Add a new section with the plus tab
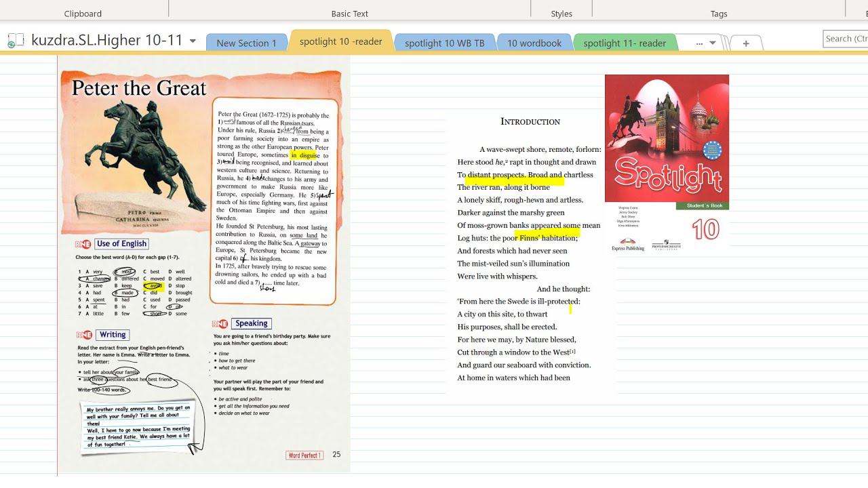 pos(746,43)
